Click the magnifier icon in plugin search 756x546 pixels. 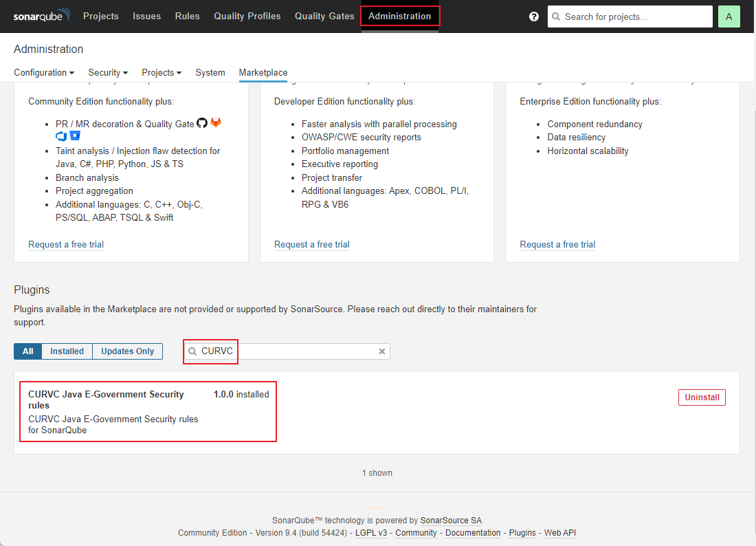point(192,351)
